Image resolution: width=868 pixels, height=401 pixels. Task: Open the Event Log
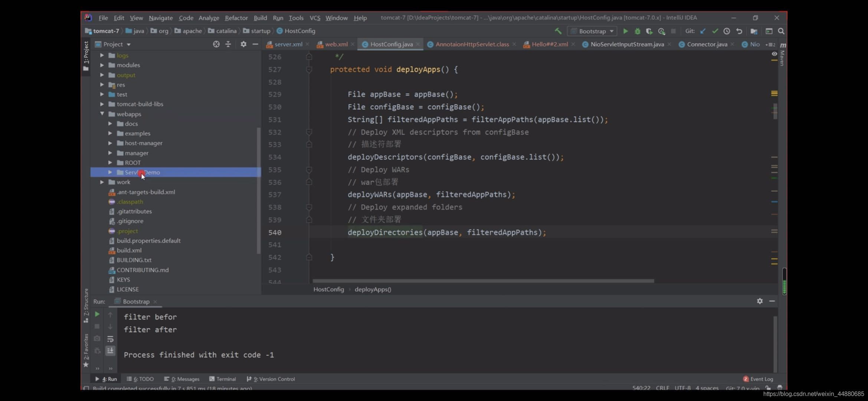click(x=758, y=379)
